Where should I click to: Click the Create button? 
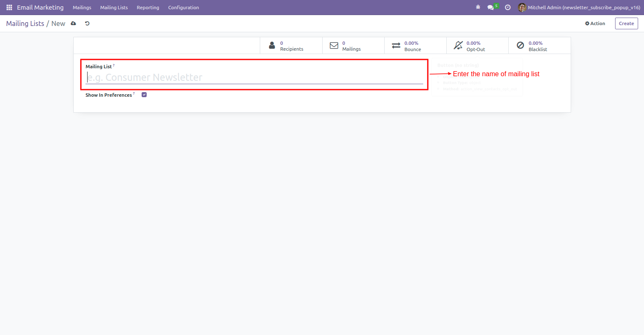coord(626,23)
